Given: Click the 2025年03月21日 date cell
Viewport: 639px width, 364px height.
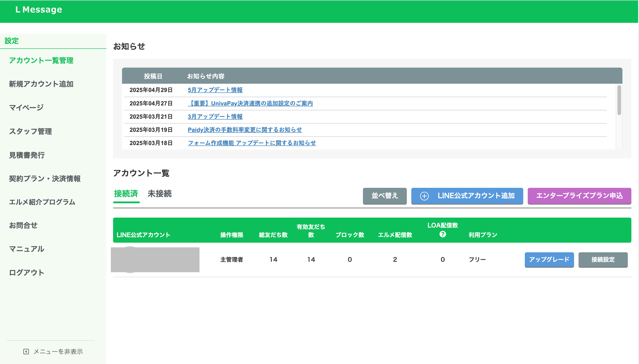Looking at the screenshot, I should pyautogui.click(x=151, y=116).
